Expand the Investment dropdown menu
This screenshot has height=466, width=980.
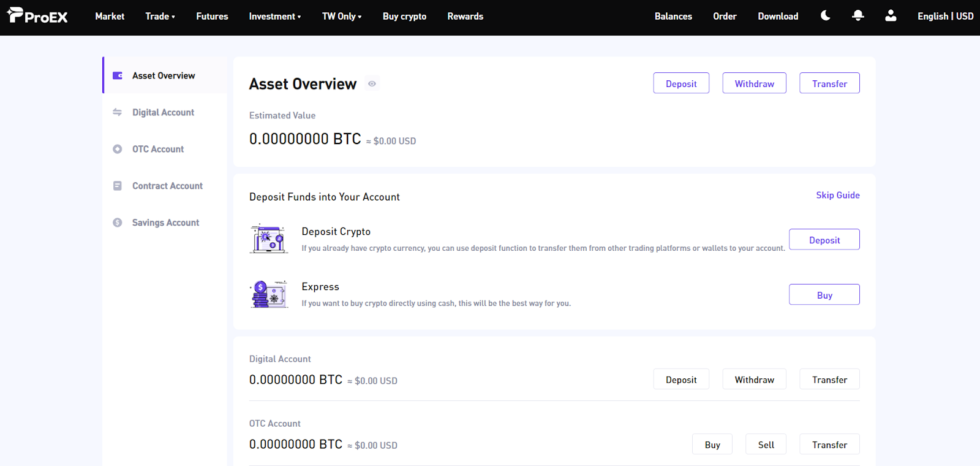[275, 17]
